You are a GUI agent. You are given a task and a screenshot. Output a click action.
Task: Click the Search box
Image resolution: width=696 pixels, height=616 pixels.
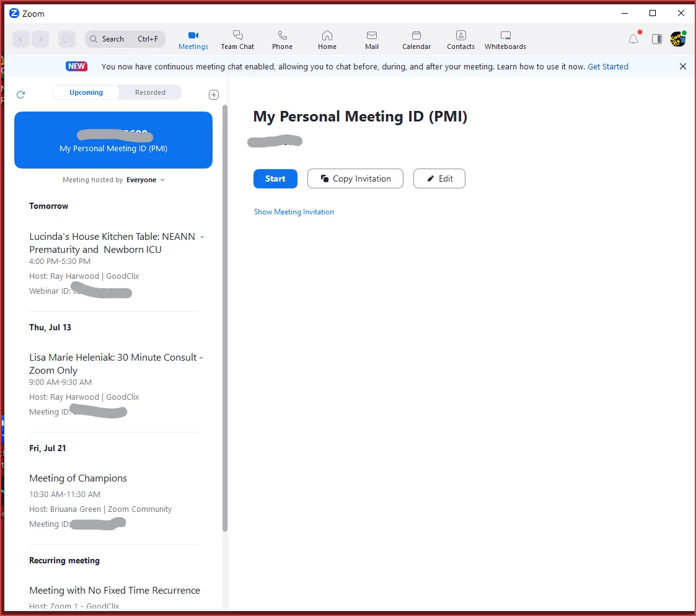pos(125,39)
